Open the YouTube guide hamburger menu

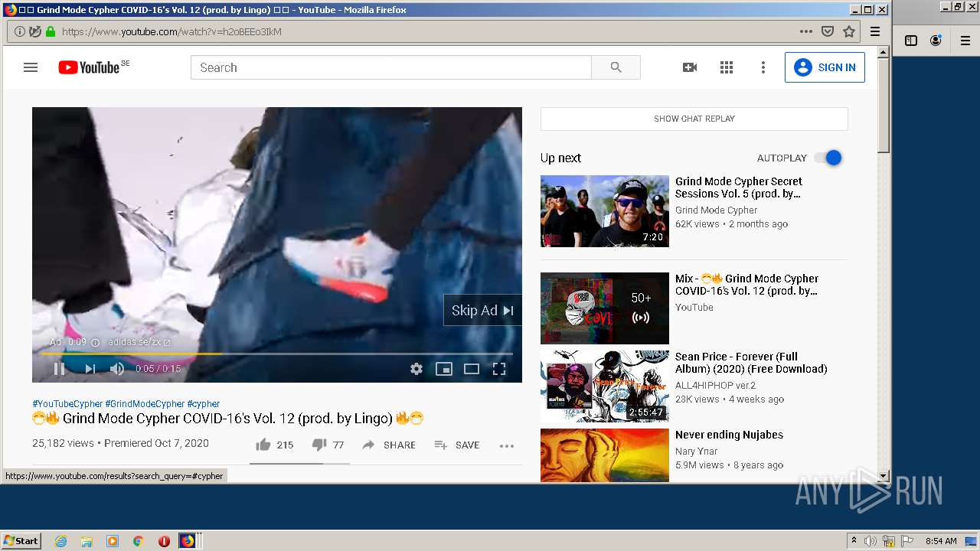31,67
